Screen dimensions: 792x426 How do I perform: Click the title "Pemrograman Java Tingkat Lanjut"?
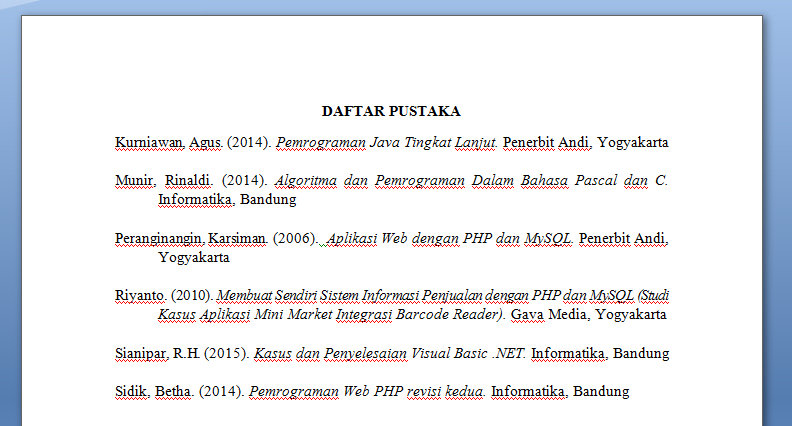coord(386,143)
